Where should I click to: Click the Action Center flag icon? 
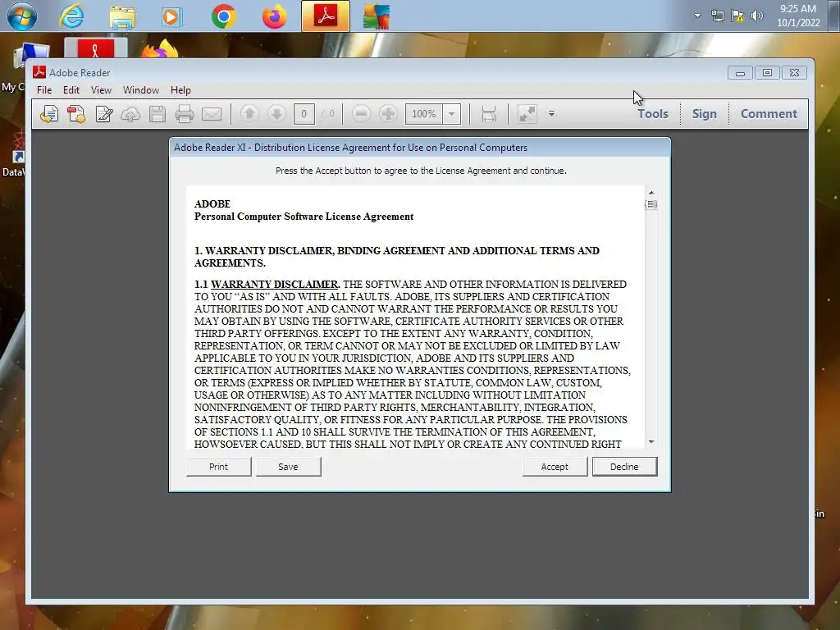737,16
